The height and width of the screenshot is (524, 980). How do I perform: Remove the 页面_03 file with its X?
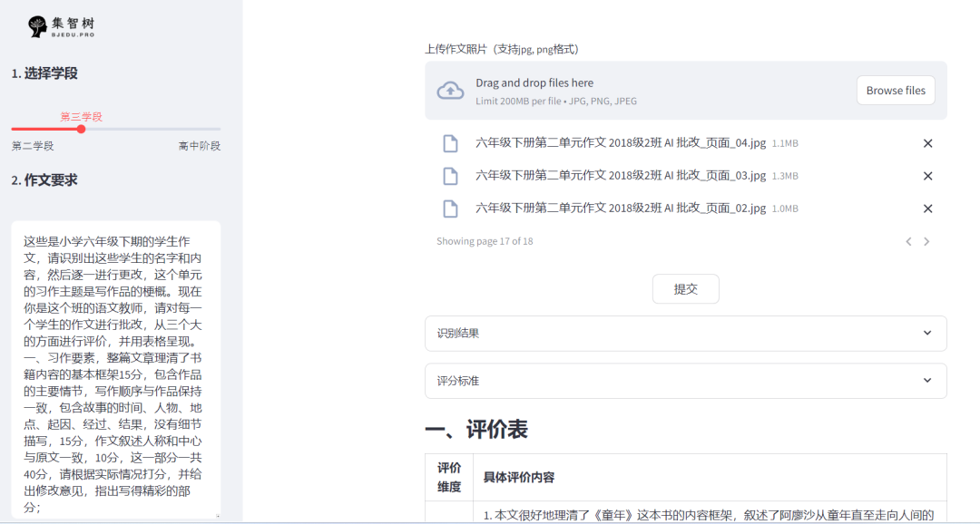(x=927, y=175)
